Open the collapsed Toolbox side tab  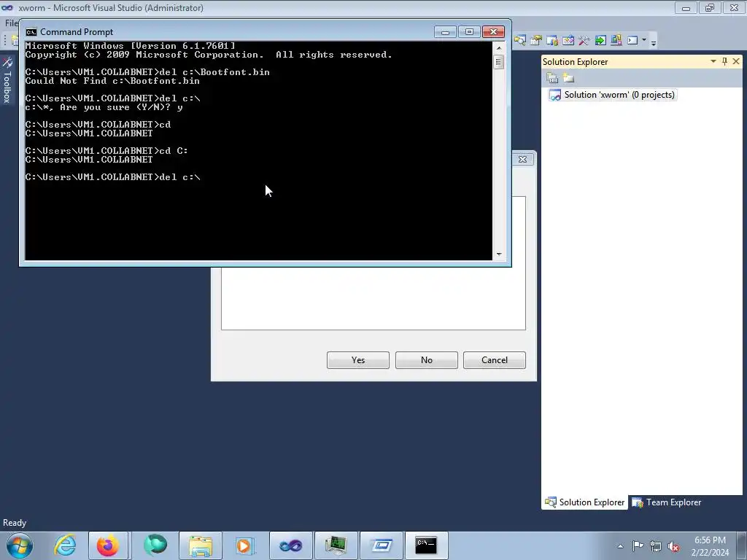(x=7, y=80)
